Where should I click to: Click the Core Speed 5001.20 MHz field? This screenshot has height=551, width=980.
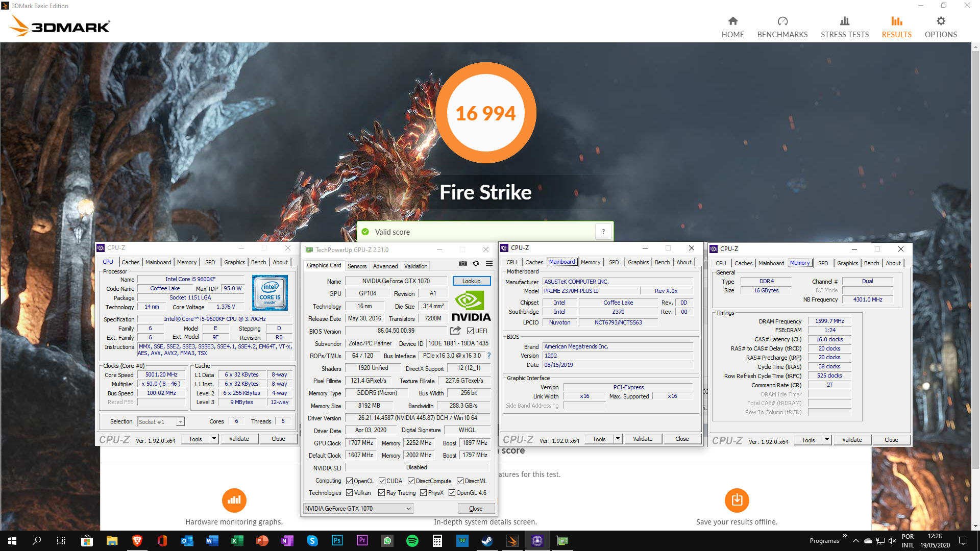(161, 375)
